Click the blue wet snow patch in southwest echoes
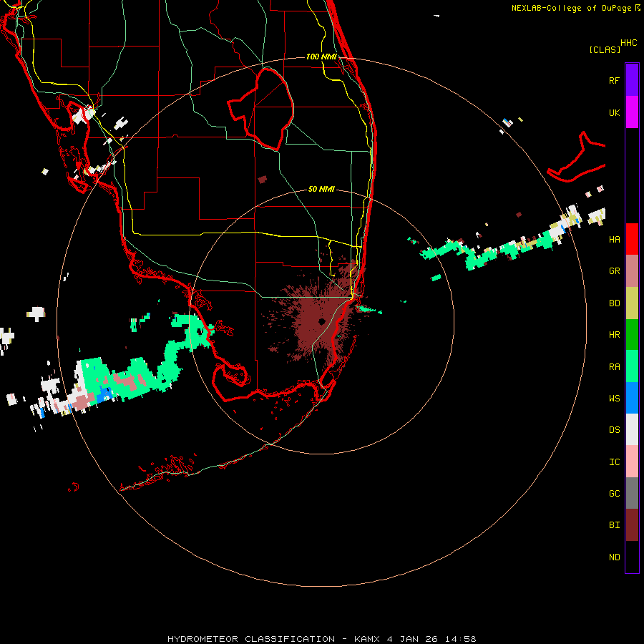 tap(104, 394)
